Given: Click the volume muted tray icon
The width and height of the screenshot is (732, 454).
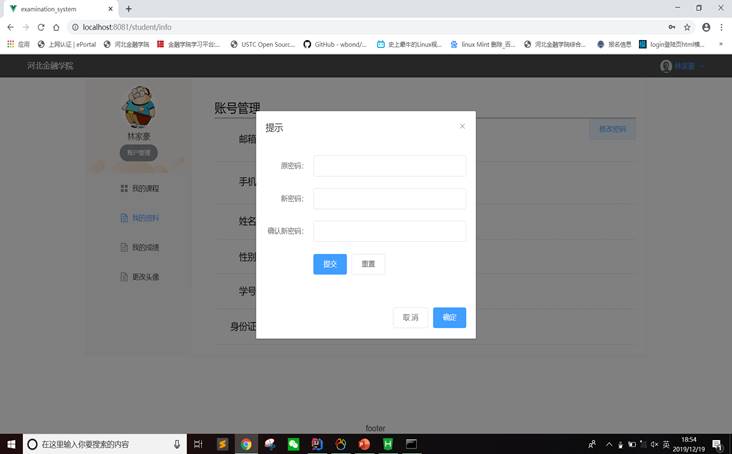Looking at the screenshot, I should [654, 444].
